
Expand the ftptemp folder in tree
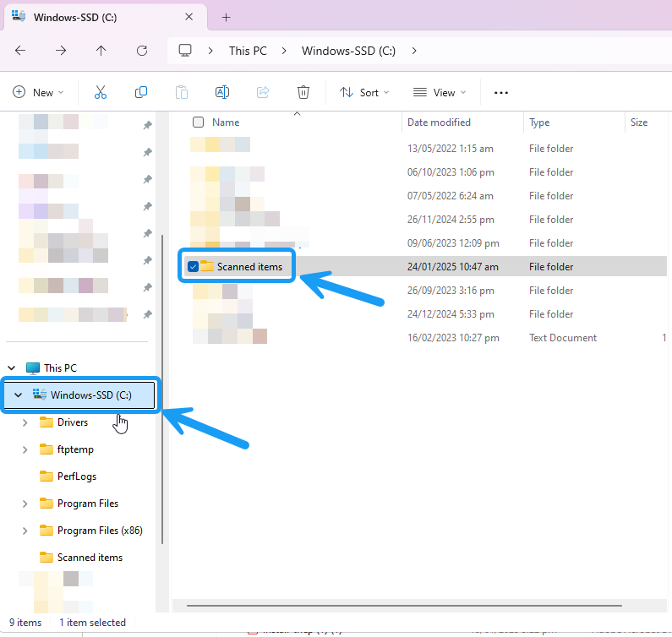pos(25,449)
